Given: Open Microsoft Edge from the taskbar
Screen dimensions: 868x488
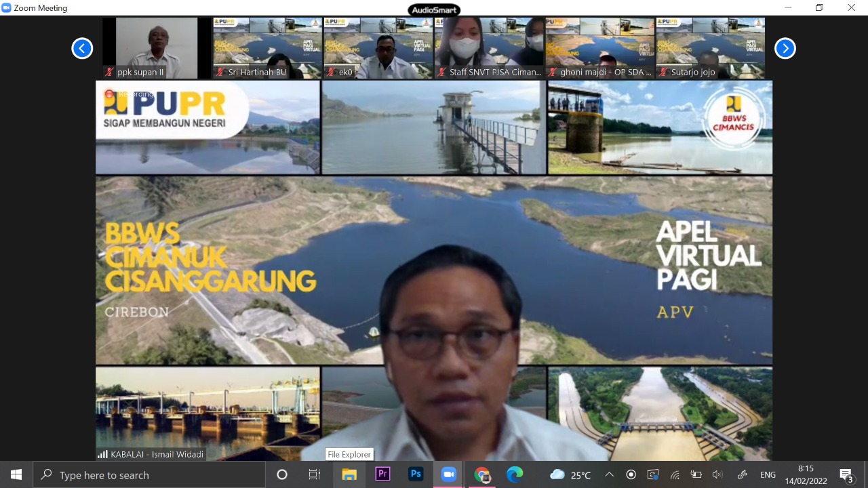Looking at the screenshot, I should tap(515, 474).
